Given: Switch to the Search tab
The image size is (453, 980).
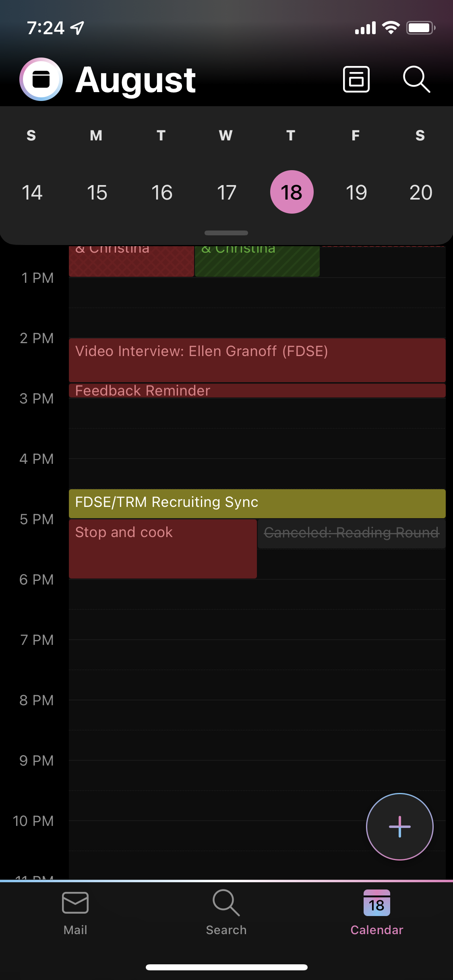Looking at the screenshot, I should pos(226,912).
